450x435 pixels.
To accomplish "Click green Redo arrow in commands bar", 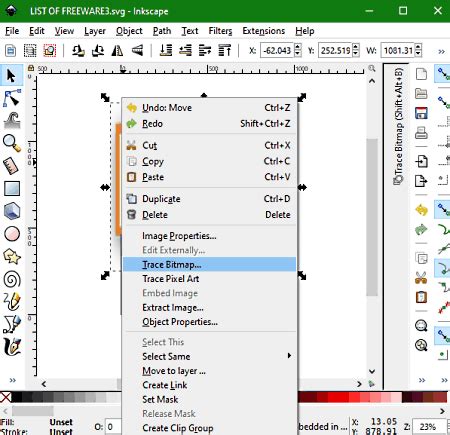I will coord(421,229).
